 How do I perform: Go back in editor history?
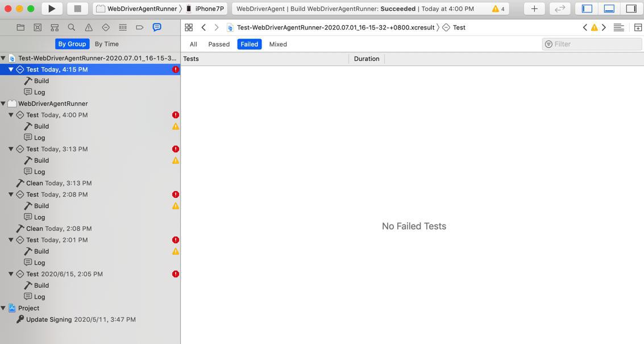pyautogui.click(x=203, y=27)
